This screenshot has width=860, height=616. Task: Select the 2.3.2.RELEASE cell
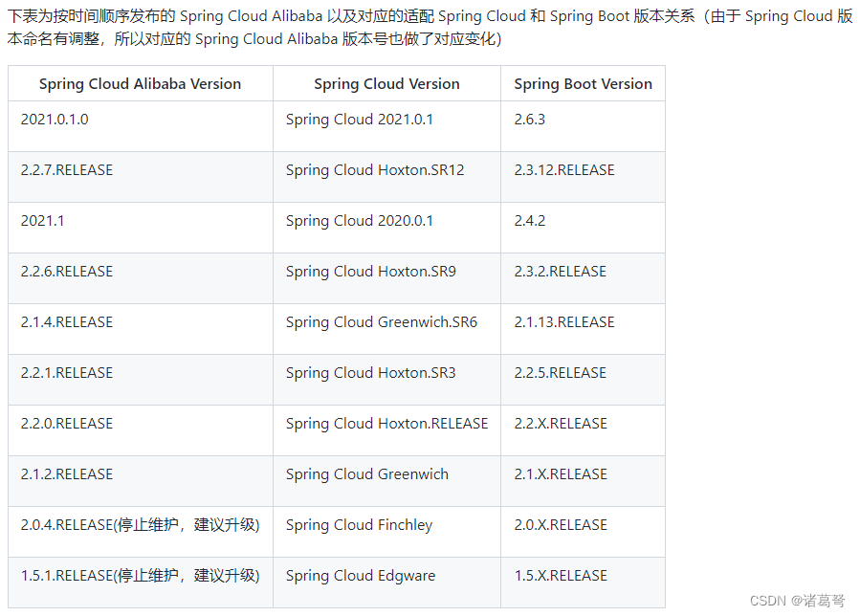[x=583, y=278]
